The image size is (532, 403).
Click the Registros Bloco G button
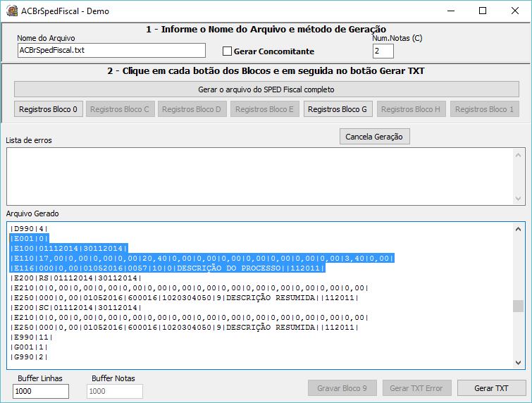[x=338, y=109]
